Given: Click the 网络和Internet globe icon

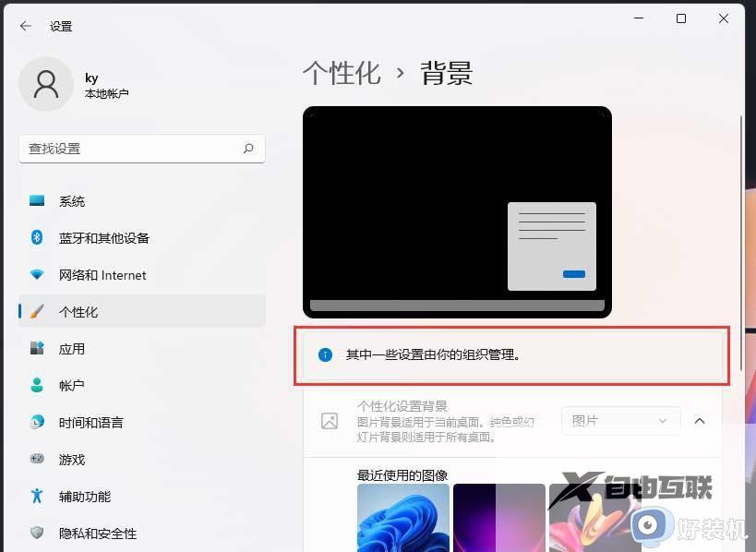Looking at the screenshot, I should [37, 274].
